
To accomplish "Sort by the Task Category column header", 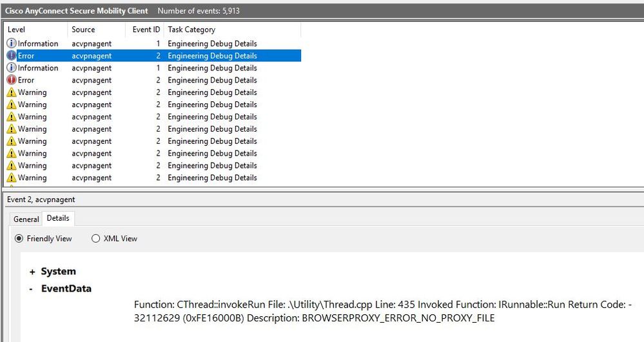I will (232, 30).
